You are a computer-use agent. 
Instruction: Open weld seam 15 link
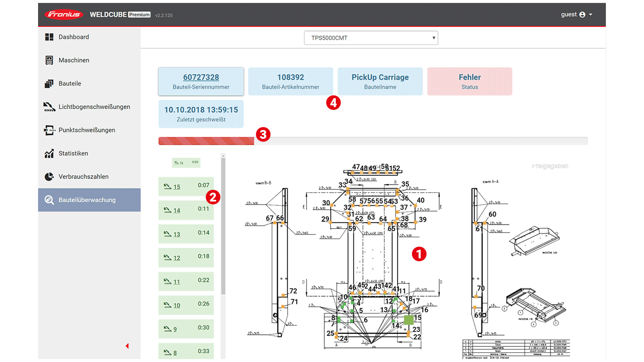177,187
